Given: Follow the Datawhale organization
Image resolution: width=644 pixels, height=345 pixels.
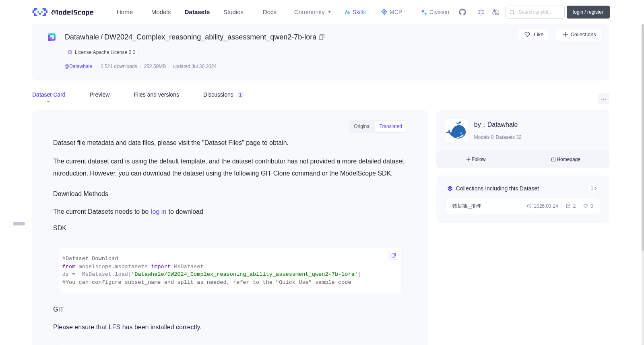Looking at the screenshot, I should click(x=476, y=159).
